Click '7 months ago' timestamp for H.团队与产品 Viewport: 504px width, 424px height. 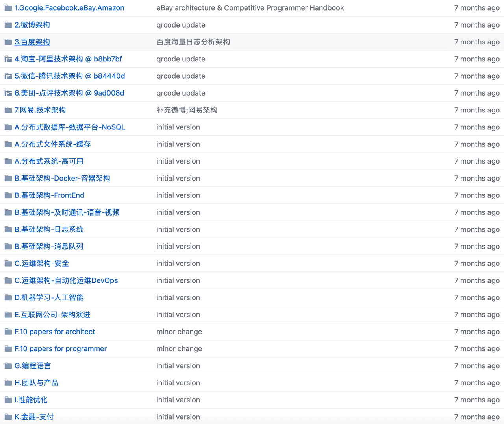click(477, 383)
